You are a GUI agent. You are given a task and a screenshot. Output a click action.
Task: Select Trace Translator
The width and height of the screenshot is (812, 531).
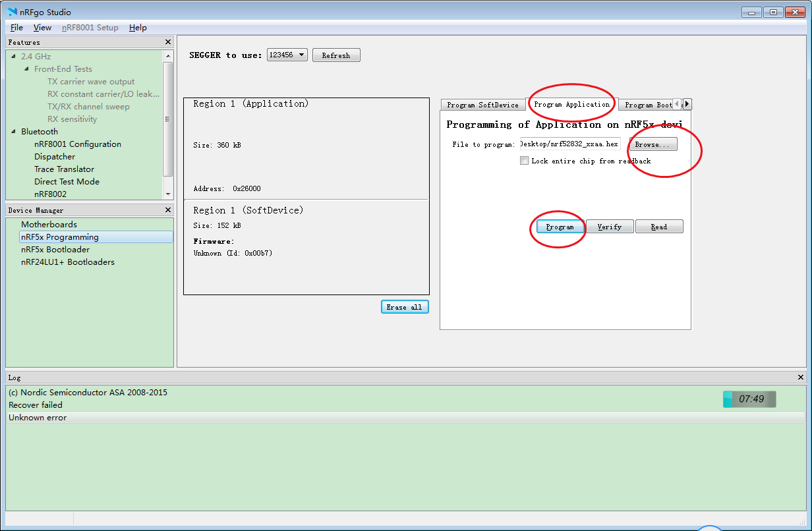point(65,169)
